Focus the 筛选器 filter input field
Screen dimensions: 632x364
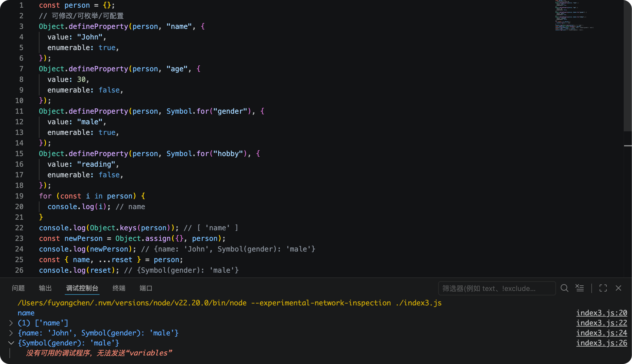pos(497,288)
